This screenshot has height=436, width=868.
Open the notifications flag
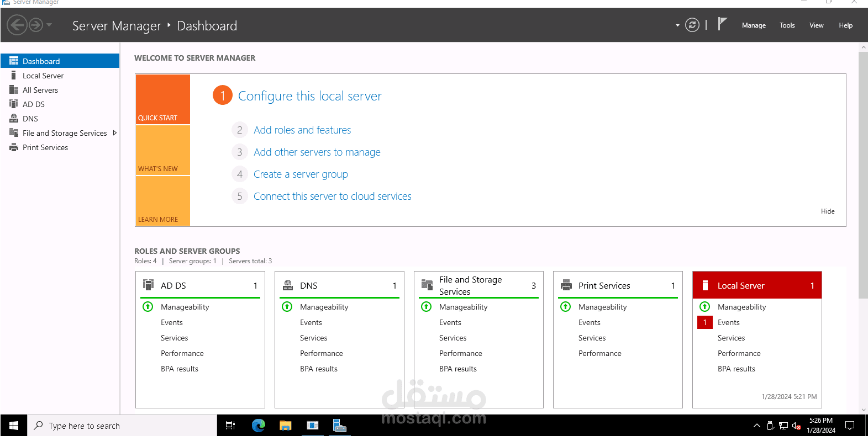click(722, 24)
